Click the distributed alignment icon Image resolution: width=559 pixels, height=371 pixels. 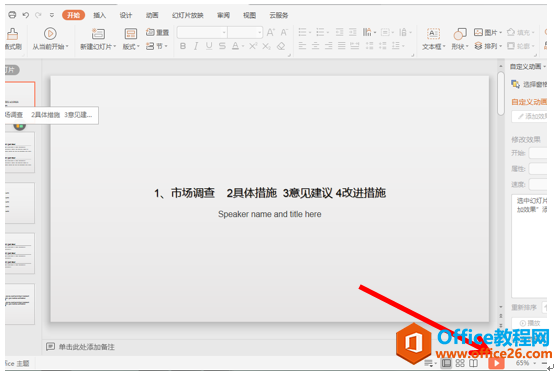click(x=355, y=46)
